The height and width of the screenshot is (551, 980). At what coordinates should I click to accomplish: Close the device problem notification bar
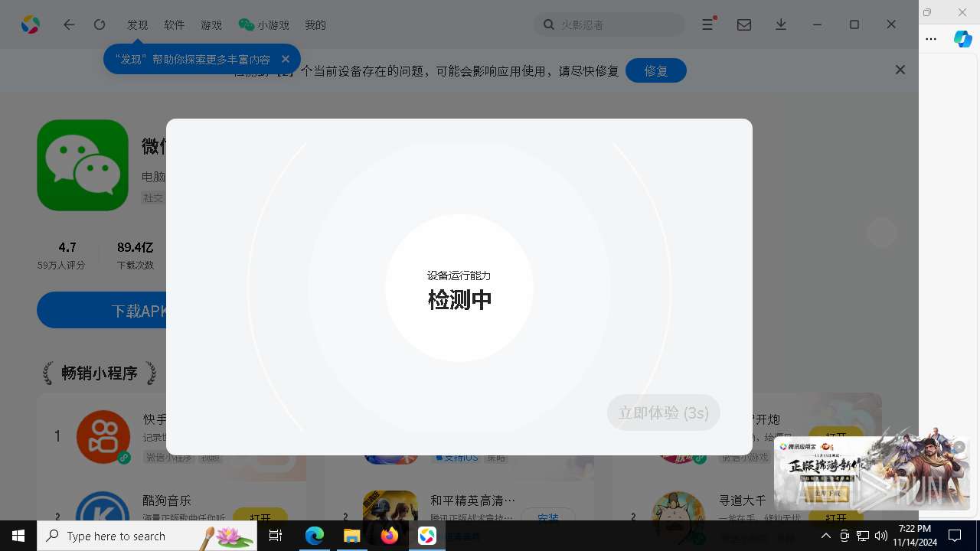(x=900, y=70)
